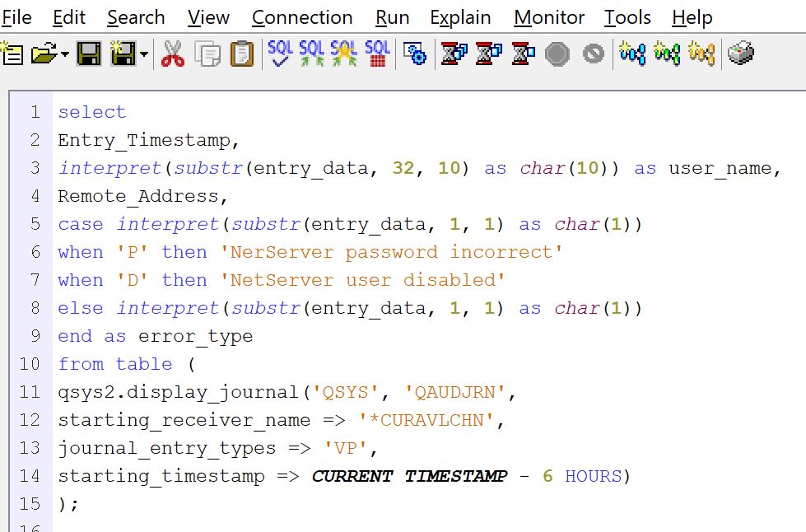Open the Tools menu
The width and height of the screenshot is (806, 532).
tap(627, 17)
